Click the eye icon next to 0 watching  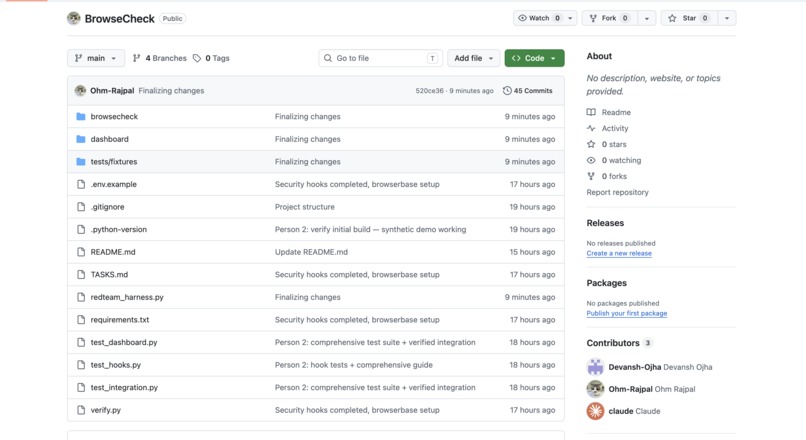pyautogui.click(x=591, y=160)
